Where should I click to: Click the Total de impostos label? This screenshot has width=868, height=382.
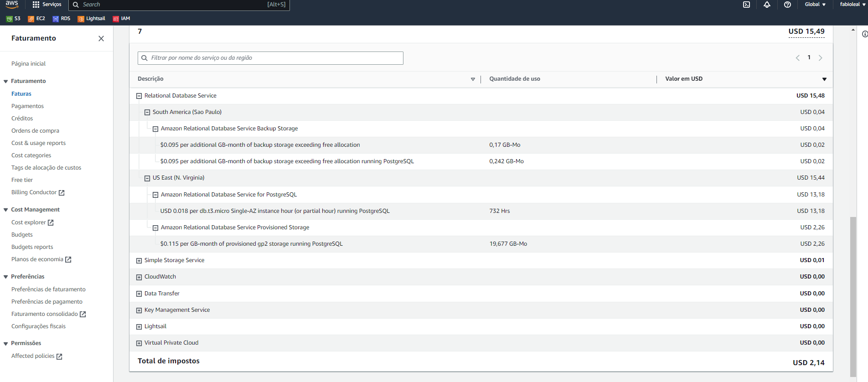pyautogui.click(x=169, y=361)
